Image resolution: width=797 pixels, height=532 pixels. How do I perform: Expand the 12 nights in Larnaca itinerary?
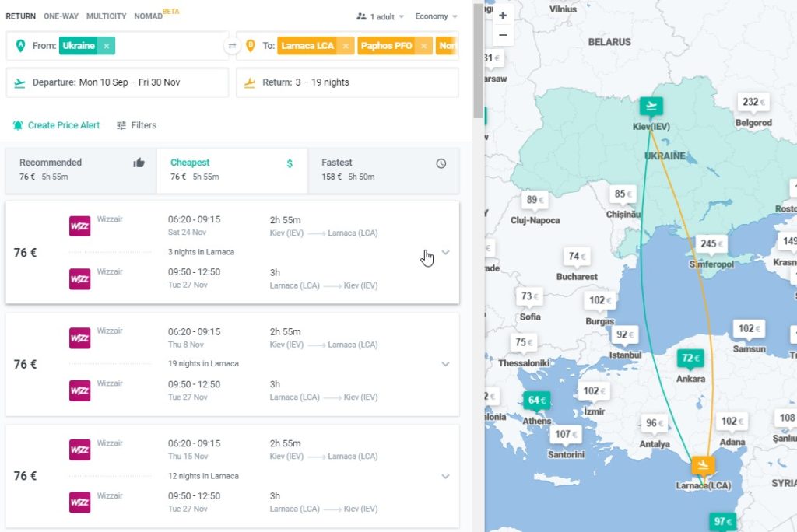445,476
